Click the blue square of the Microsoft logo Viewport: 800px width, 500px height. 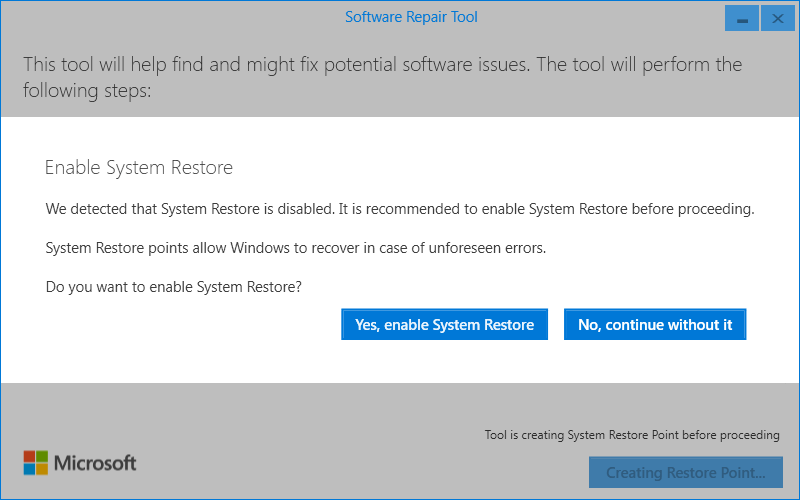[29, 469]
